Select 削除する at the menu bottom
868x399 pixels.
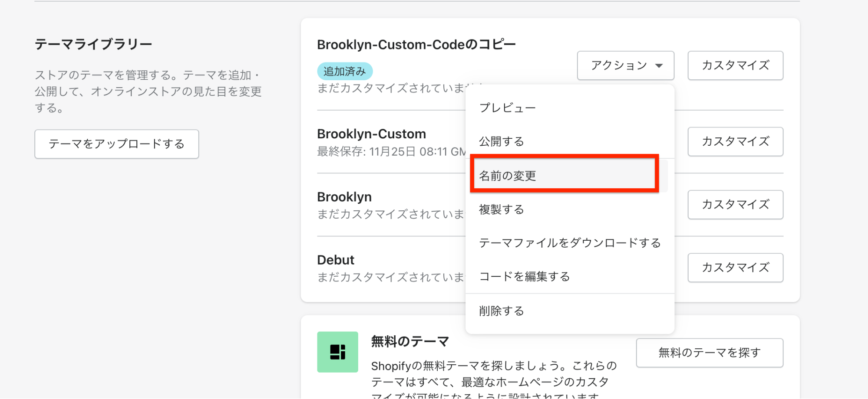pos(501,311)
